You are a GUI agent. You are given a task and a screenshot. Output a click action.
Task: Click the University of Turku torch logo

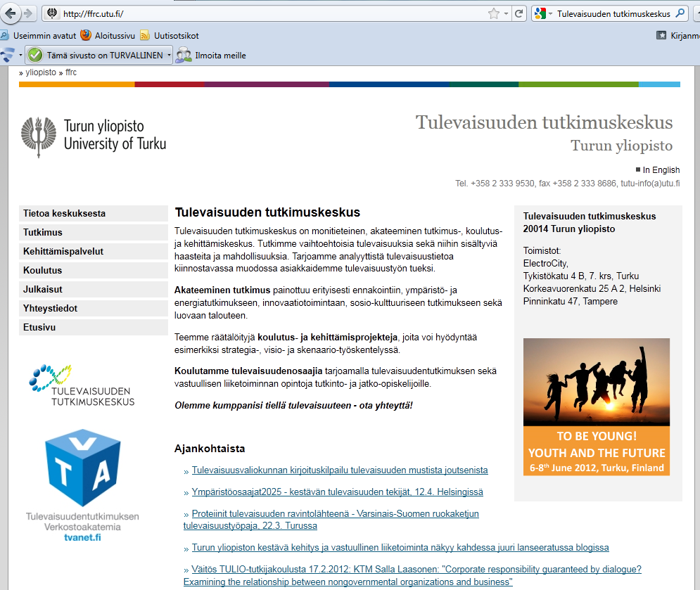point(39,137)
